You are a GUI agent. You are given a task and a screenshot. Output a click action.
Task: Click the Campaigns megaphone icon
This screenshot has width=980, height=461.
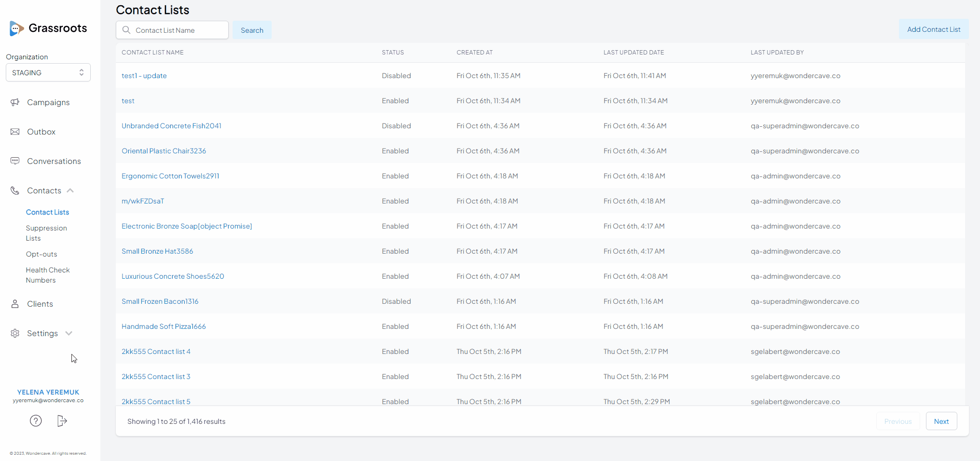(15, 102)
